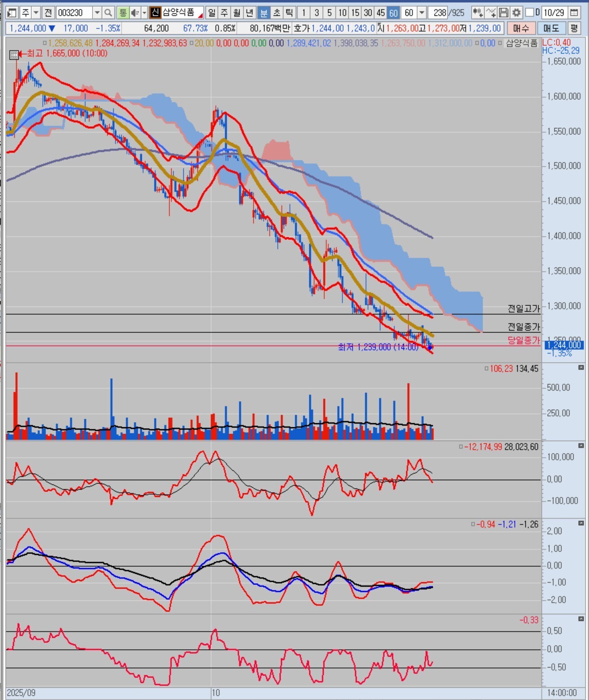Close the MACD-style panel with its X

pyautogui.click(x=581, y=523)
